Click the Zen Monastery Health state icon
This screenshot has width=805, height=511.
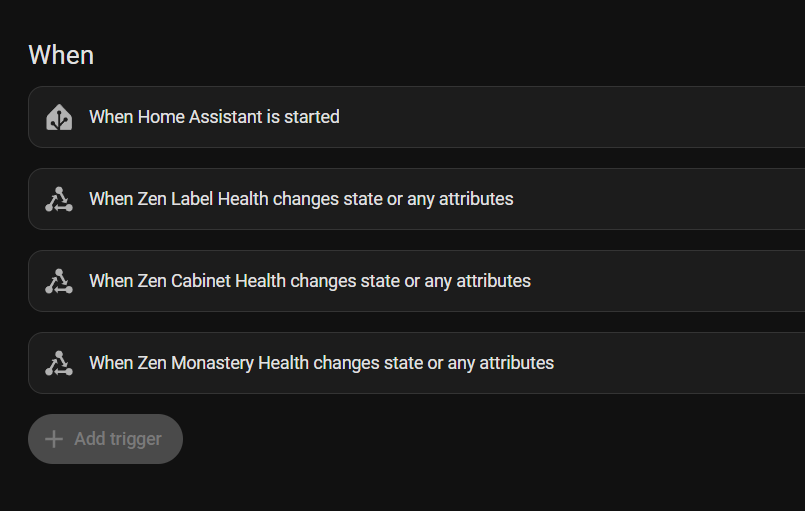pos(59,363)
